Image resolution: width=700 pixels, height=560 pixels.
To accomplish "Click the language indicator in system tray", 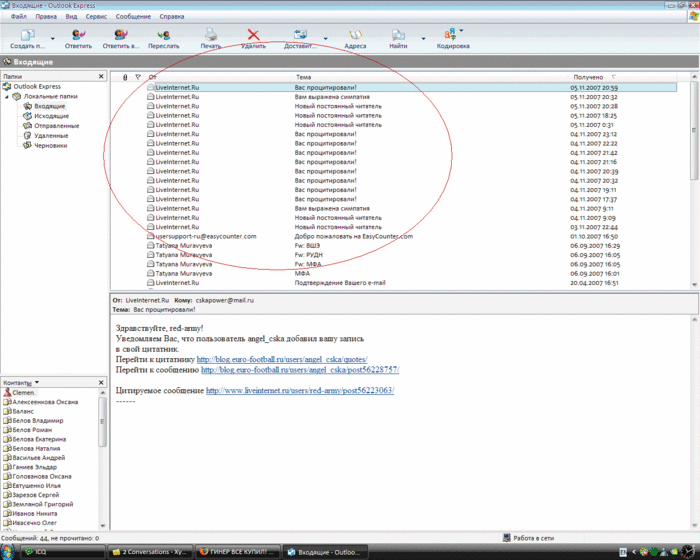I will coord(623,552).
